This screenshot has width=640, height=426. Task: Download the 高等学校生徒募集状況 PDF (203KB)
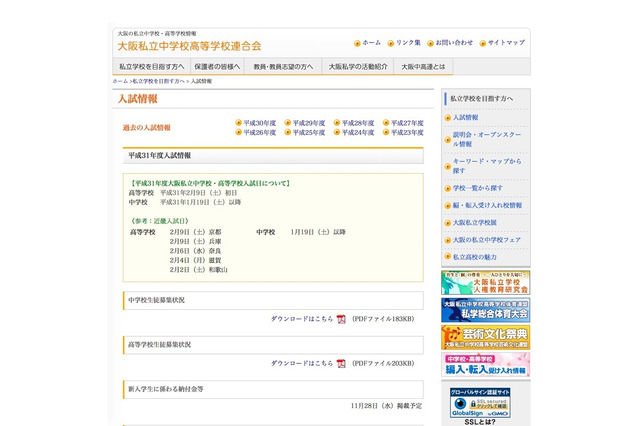point(302,364)
